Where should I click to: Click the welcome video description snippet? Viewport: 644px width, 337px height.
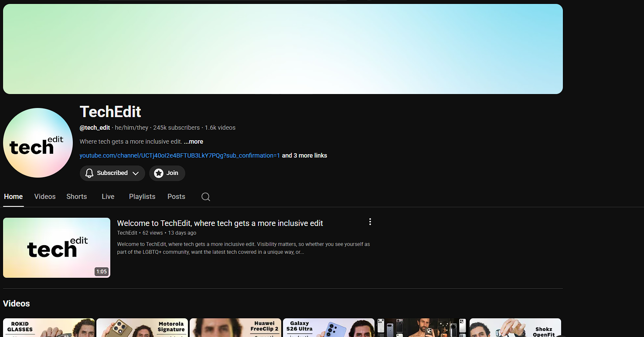point(243,248)
